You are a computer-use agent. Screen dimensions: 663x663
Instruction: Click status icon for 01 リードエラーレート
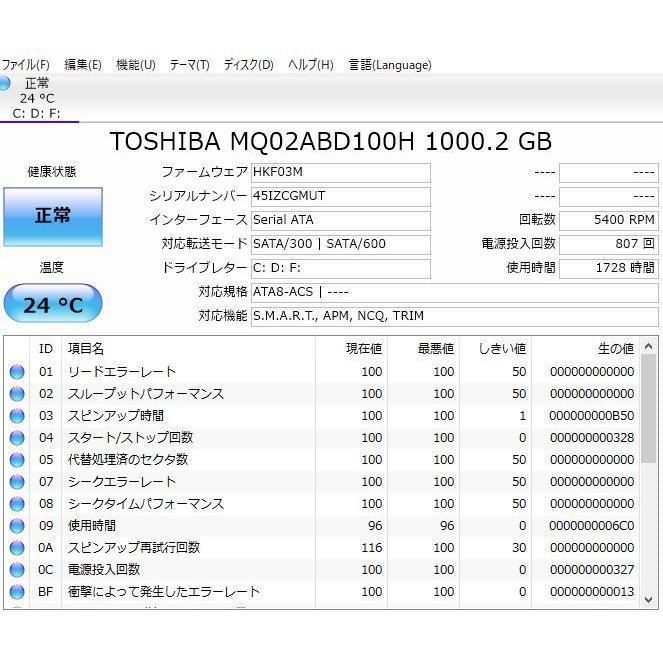[17, 372]
